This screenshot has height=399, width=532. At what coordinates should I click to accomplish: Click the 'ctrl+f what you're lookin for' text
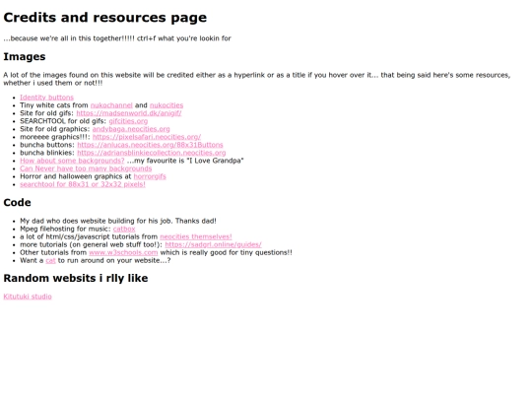point(184,38)
